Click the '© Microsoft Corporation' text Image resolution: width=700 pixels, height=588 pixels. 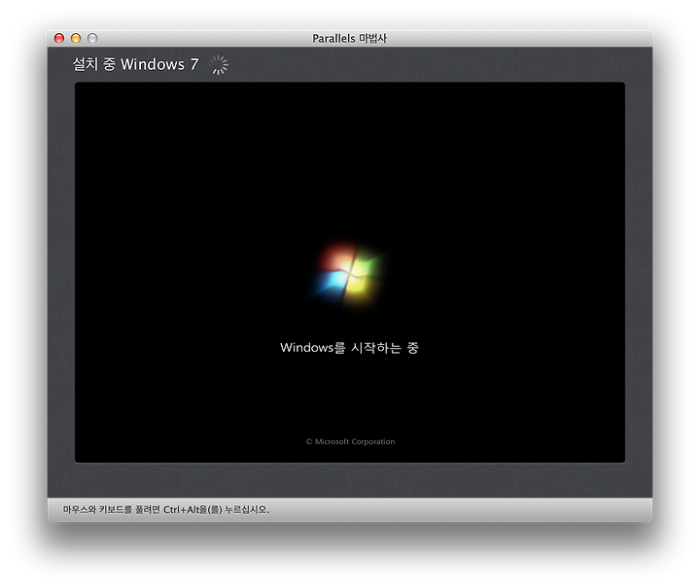point(350,441)
